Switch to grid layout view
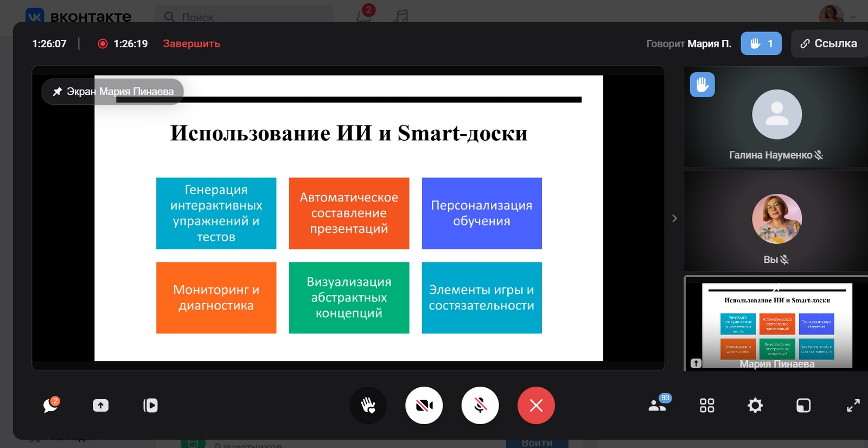Viewport: 868px width, 448px height. [706, 405]
